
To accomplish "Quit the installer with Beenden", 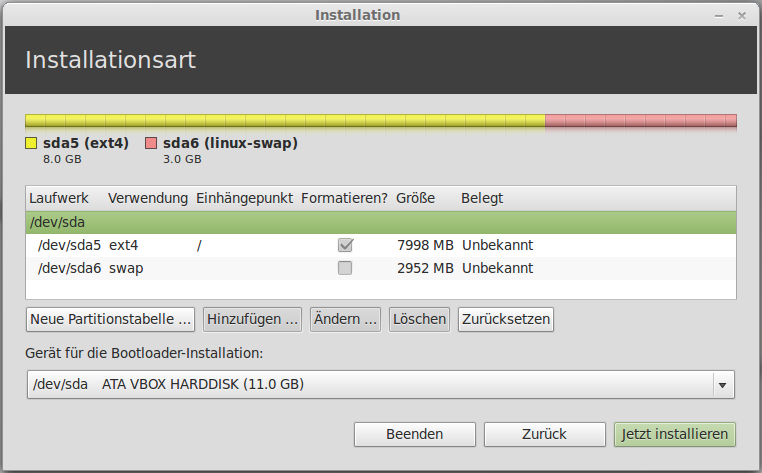I will 415,434.
